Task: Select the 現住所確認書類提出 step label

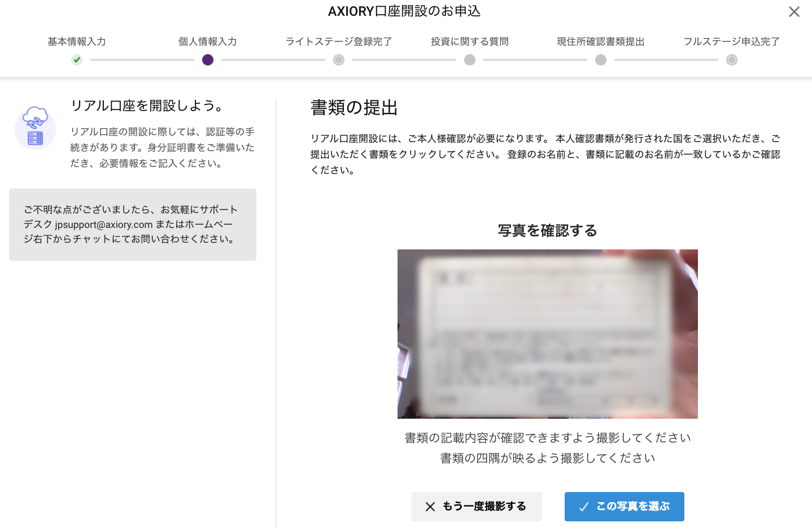Action: coord(601,42)
